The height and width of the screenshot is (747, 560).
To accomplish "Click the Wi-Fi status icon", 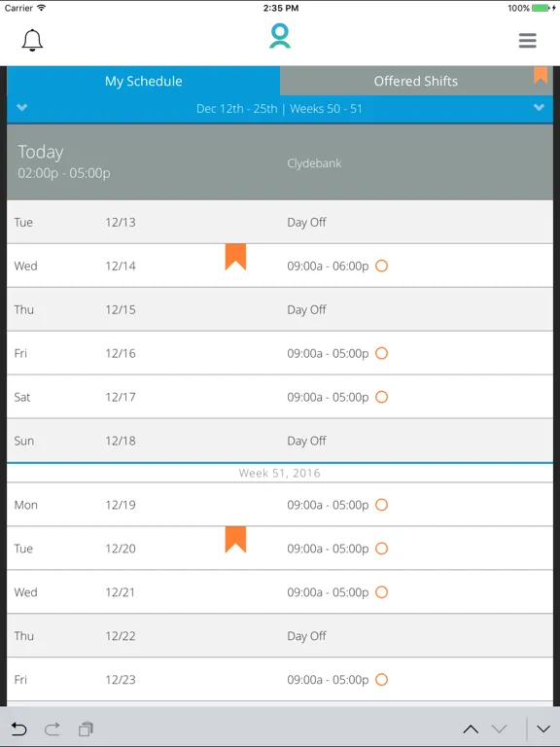I will tap(42, 8).
